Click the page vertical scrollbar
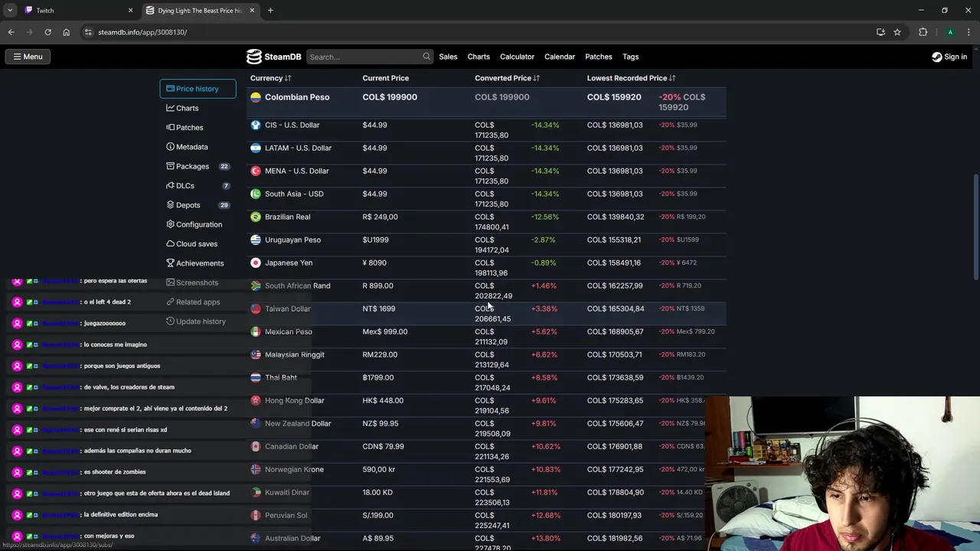 click(x=975, y=227)
